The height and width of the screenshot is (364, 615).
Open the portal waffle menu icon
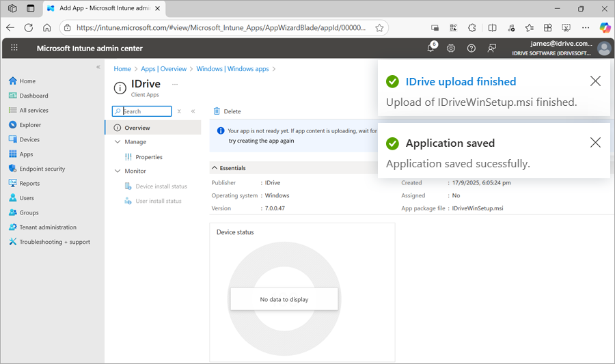click(x=14, y=48)
